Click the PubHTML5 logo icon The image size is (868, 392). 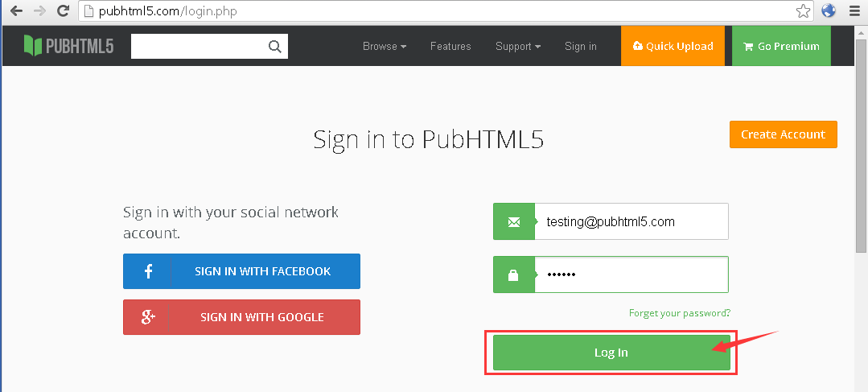click(32, 46)
